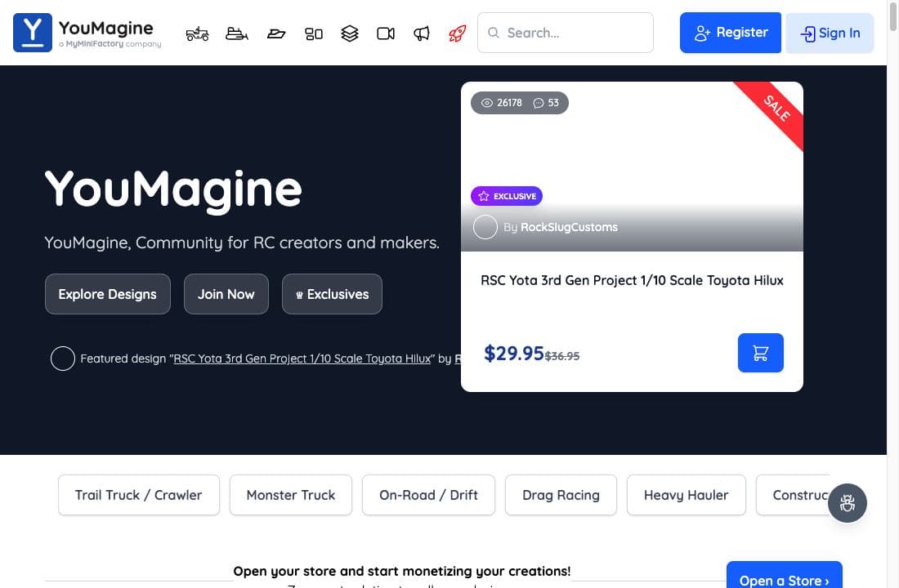Image resolution: width=899 pixels, height=588 pixels.
Task: Click the speech-bubble badge showing 53
Action: (x=547, y=103)
